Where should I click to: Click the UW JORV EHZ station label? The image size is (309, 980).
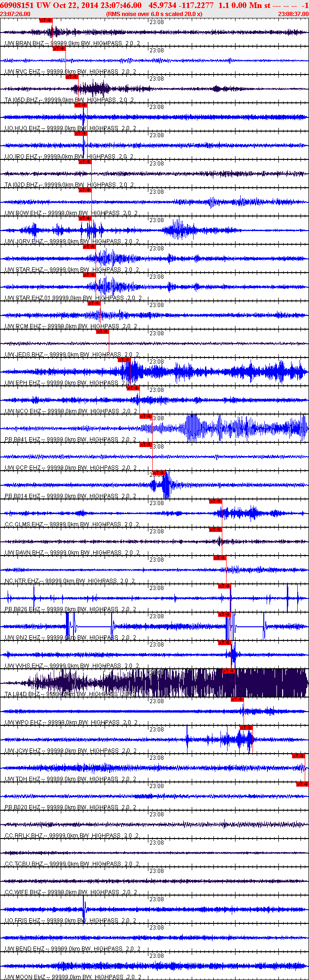[x=24, y=241]
